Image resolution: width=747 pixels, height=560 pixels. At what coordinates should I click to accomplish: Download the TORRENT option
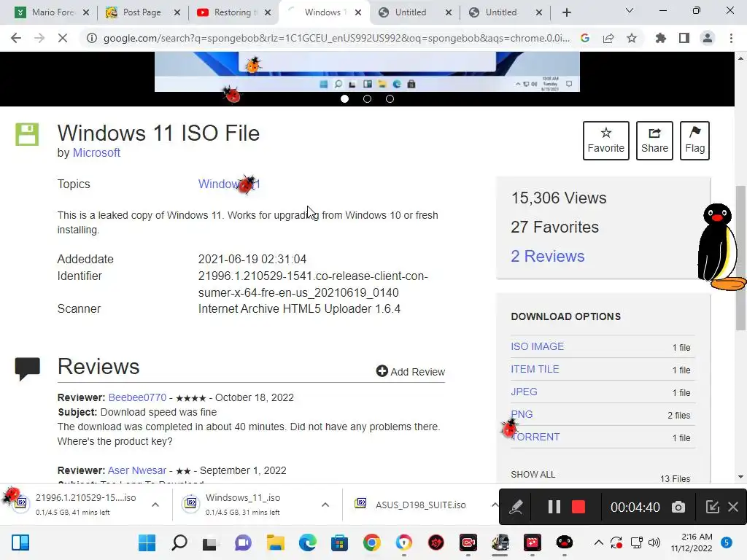pos(535,437)
